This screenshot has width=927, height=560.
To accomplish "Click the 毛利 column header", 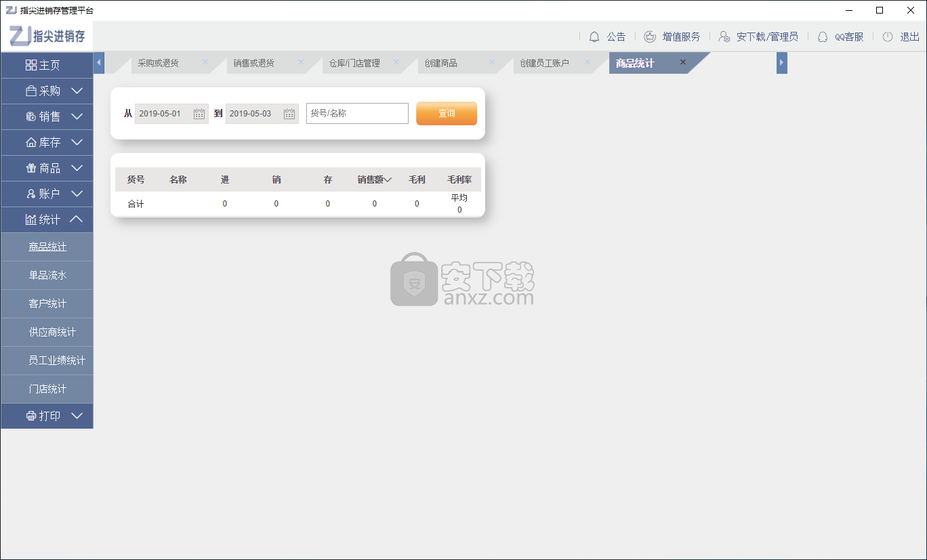I will 417,180.
